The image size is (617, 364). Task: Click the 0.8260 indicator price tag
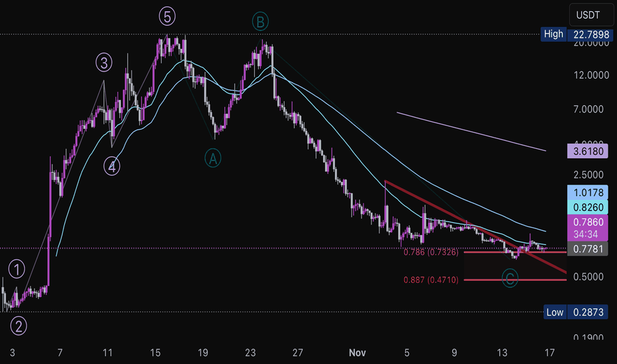(x=587, y=207)
